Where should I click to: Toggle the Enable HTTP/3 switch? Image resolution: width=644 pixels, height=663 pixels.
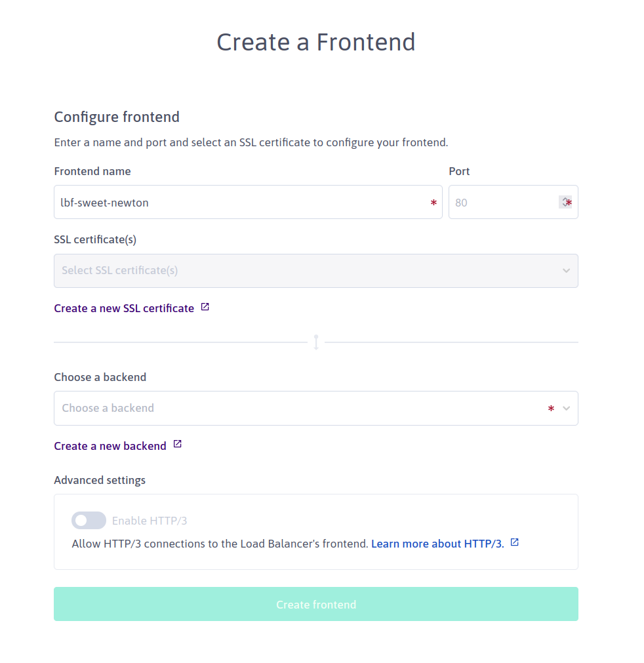tap(89, 521)
